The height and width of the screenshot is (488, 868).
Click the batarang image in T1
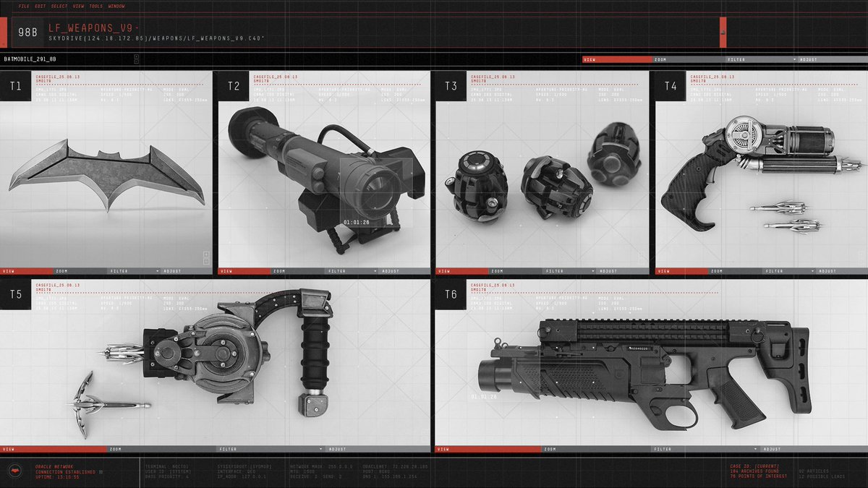pyautogui.click(x=107, y=174)
